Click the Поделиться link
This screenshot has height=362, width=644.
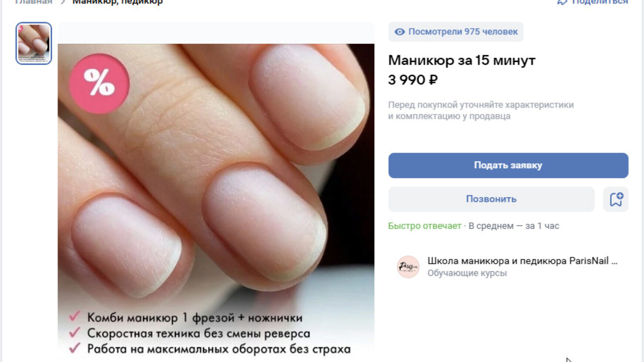[x=600, y=2]
